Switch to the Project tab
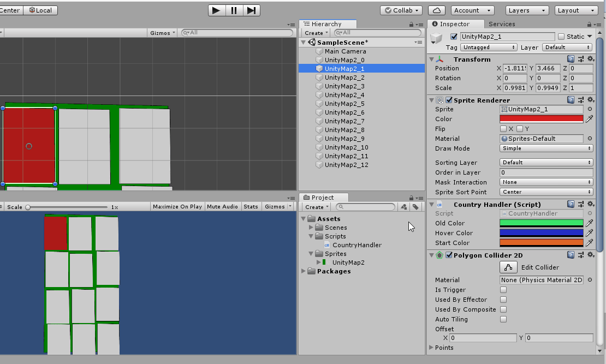This screenshot has width=606, height=364. pos(324,198)
